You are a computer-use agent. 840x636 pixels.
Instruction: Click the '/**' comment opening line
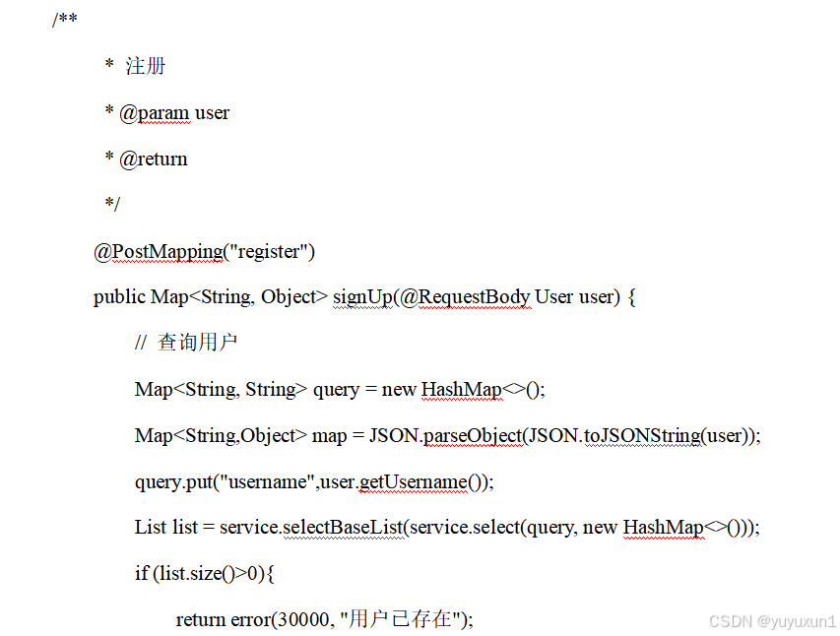click(65, 20)
